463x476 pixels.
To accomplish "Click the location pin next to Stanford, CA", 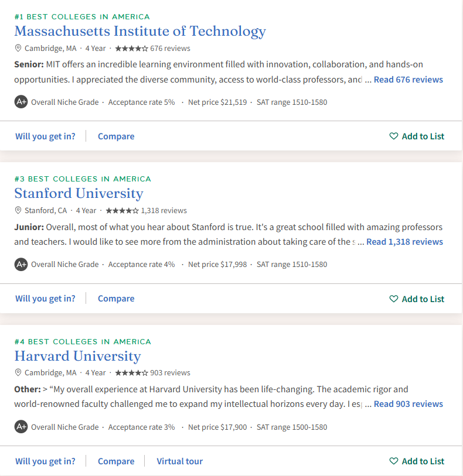I will click(18, 210).
